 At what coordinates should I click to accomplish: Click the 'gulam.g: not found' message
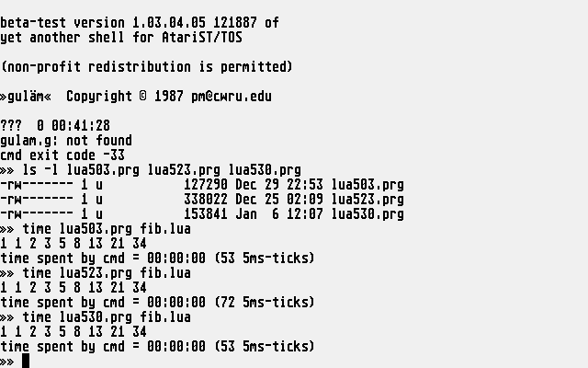point(66,141)
